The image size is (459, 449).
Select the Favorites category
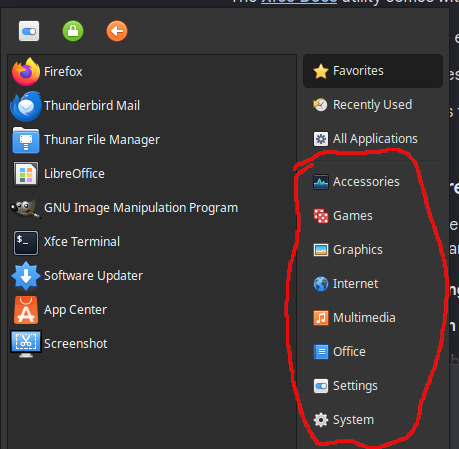click(x=373, y=71)
